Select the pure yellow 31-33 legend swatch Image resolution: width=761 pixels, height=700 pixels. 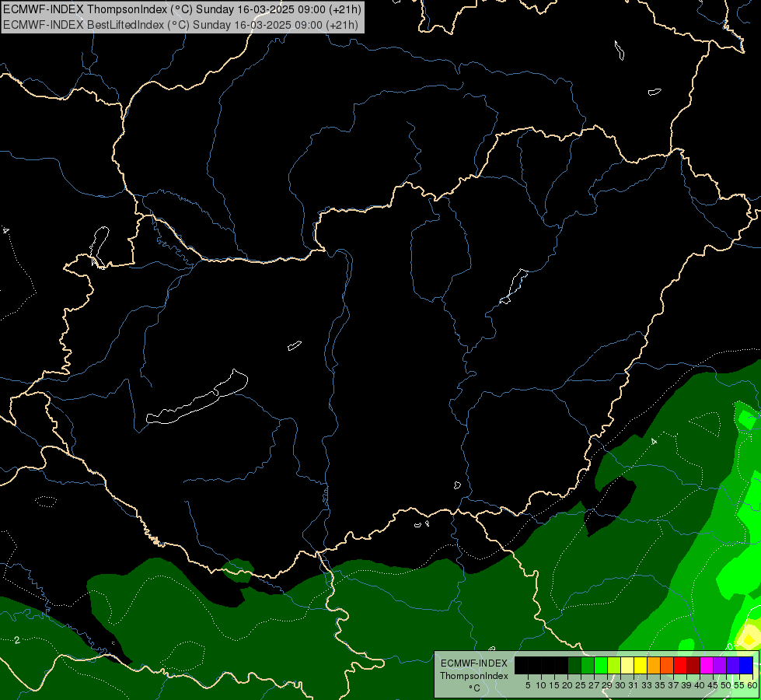coord(641,665)
